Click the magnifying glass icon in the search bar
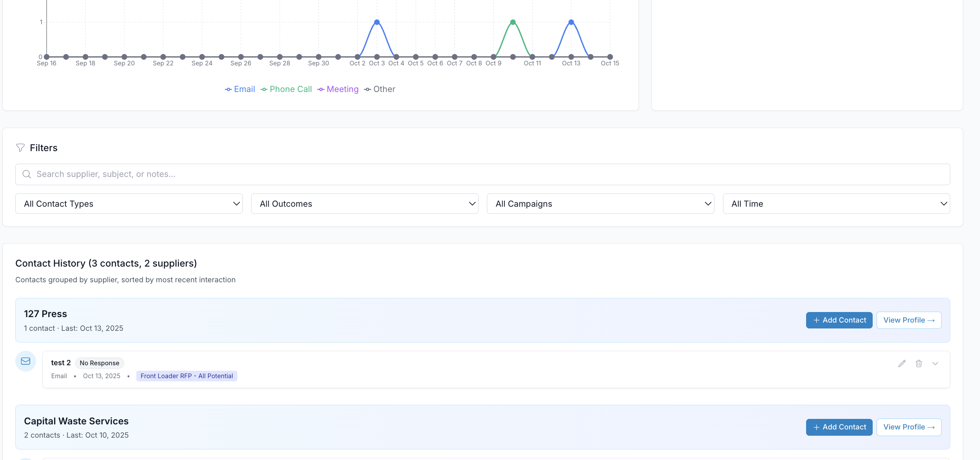 click(x=27, y=174)
